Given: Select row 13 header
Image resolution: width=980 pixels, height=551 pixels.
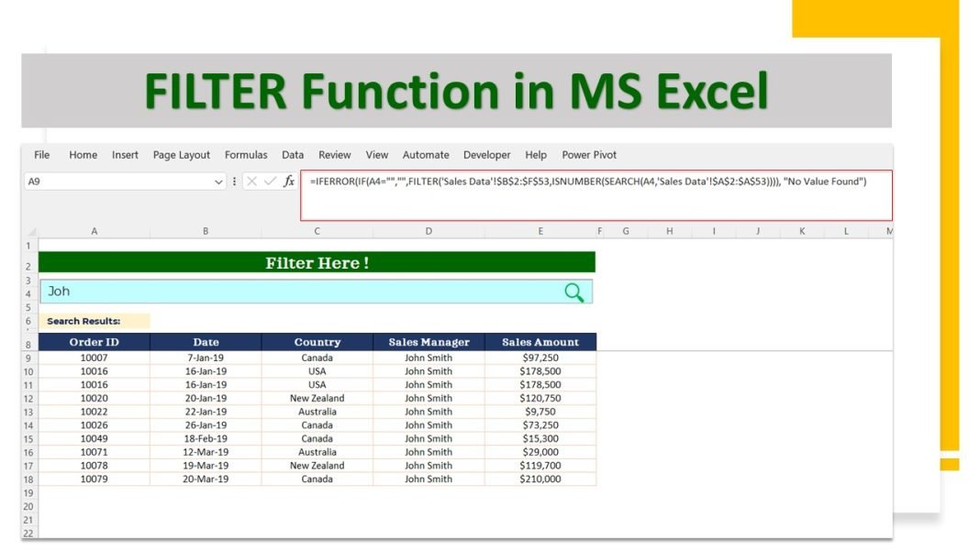Looking at the screenshot, I should pos(28,413).
